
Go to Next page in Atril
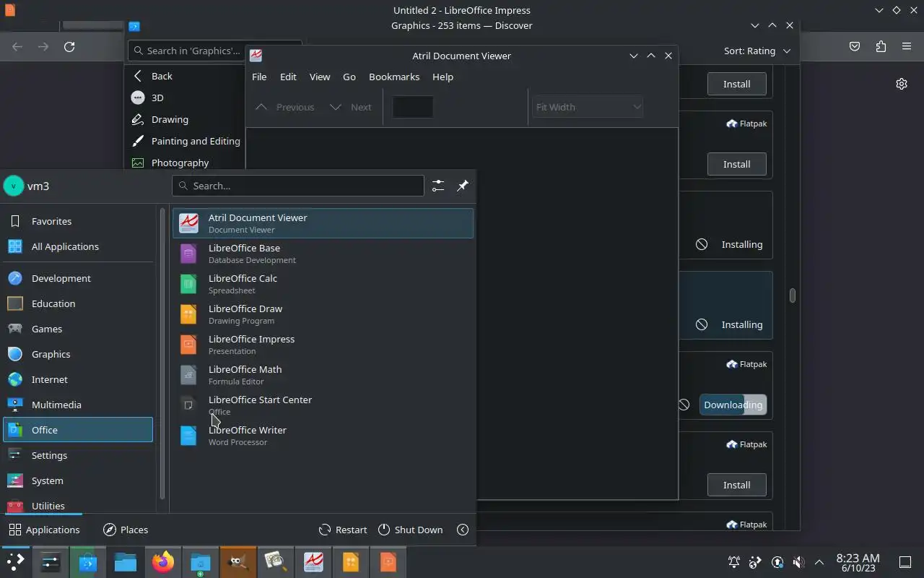(350, 107)
